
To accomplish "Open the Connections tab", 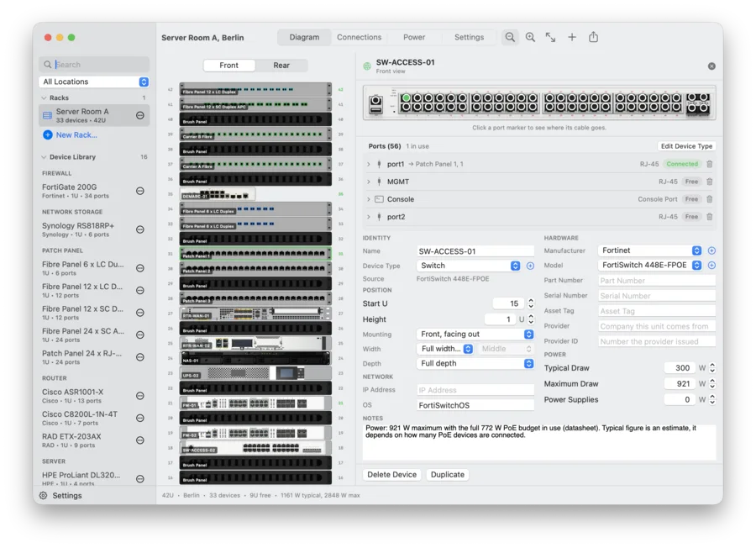I will tap(360, 37).
